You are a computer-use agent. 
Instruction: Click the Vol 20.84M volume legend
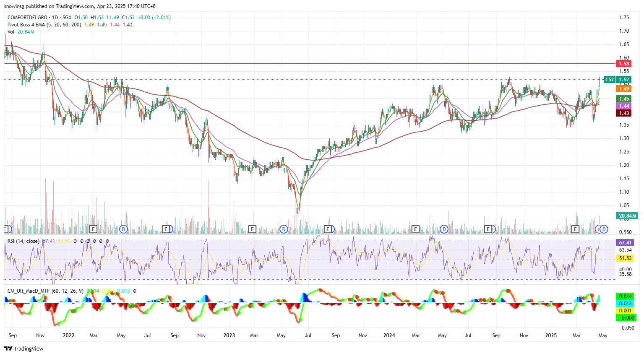[x=21, y=32]
